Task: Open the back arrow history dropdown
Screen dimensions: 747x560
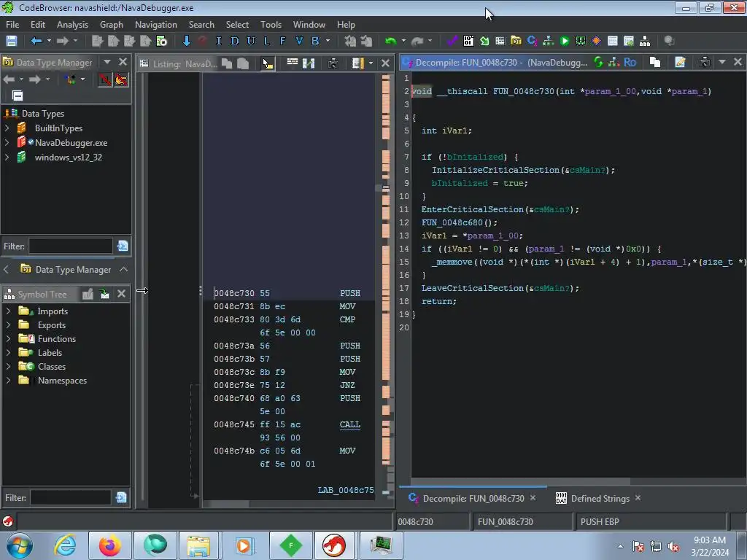Action: [x=49, y=41]
